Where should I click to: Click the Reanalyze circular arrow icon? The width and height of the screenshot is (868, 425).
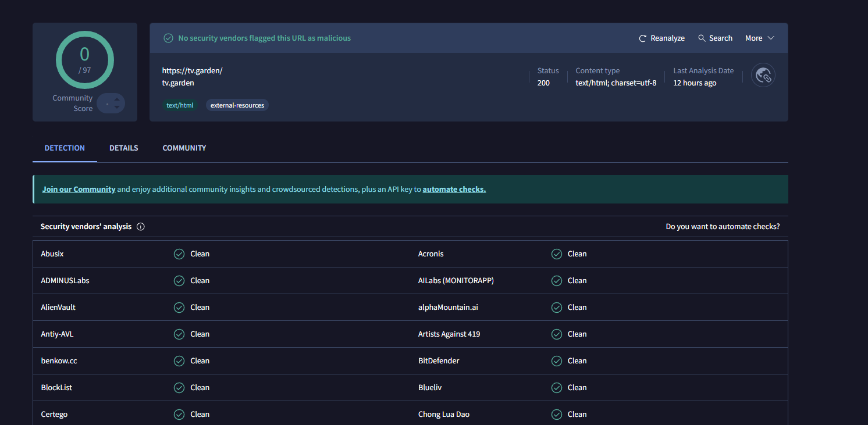point(643,38)
